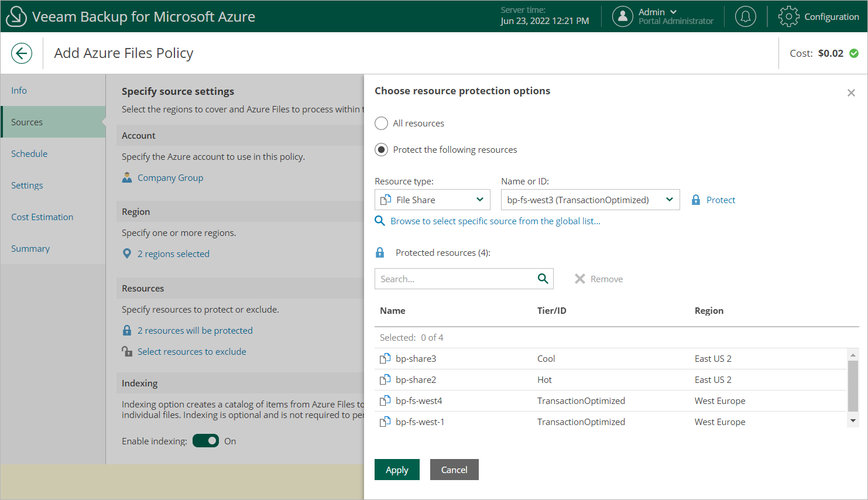This screenshot has width=868, height=500.
Task: Click the back arrow icon
Action: [22, 53]
